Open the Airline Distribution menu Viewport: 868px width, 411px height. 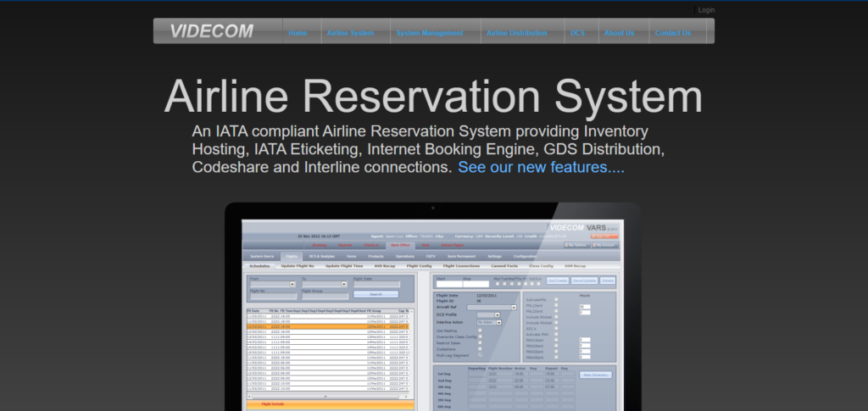click(516, 33)
